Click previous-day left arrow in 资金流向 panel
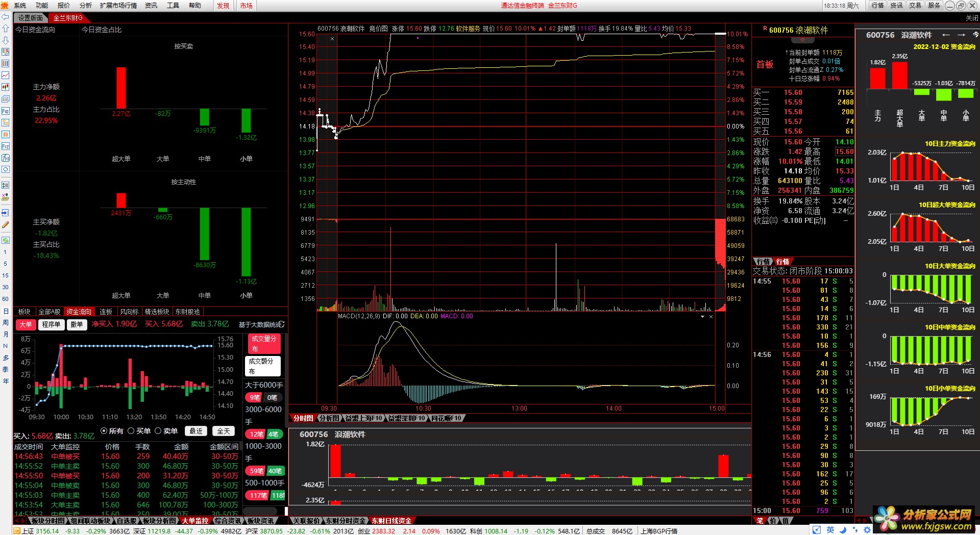Viewport: 980px width, 535px height. click(x=946, y=35)
